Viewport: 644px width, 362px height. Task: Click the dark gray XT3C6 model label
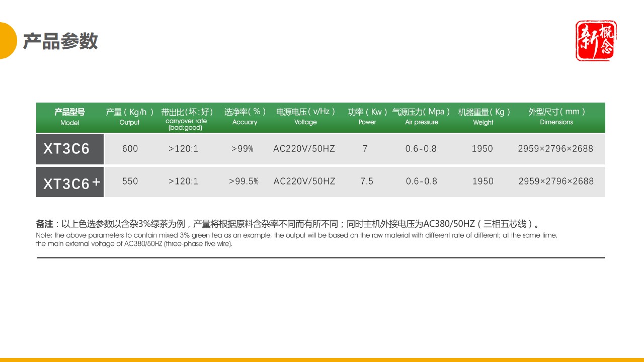[x=69, y=149]
